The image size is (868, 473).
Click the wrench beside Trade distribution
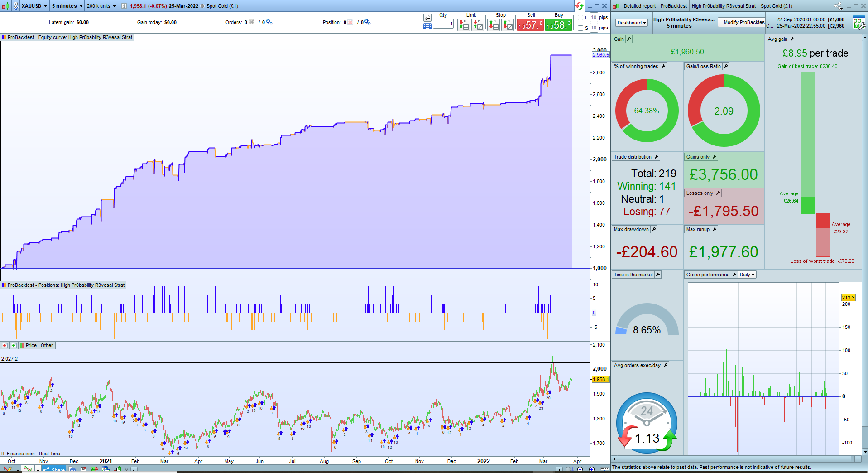tap(657, 157)
